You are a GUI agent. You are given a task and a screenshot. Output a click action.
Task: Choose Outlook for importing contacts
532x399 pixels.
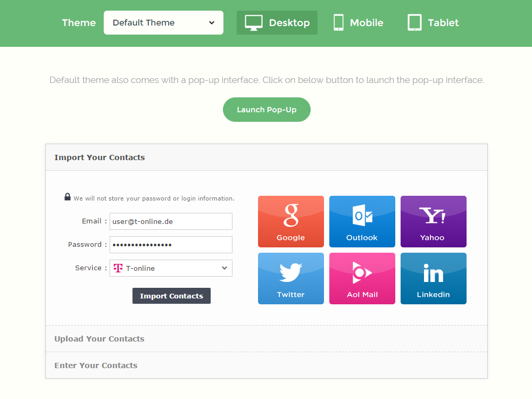[x=362, y=221]
